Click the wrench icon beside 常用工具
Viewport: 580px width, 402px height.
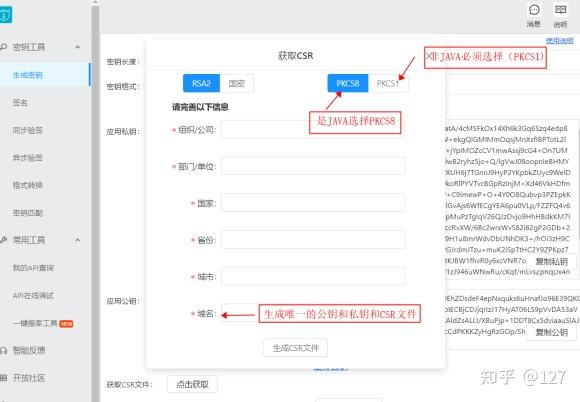click(x=3, y=240)
